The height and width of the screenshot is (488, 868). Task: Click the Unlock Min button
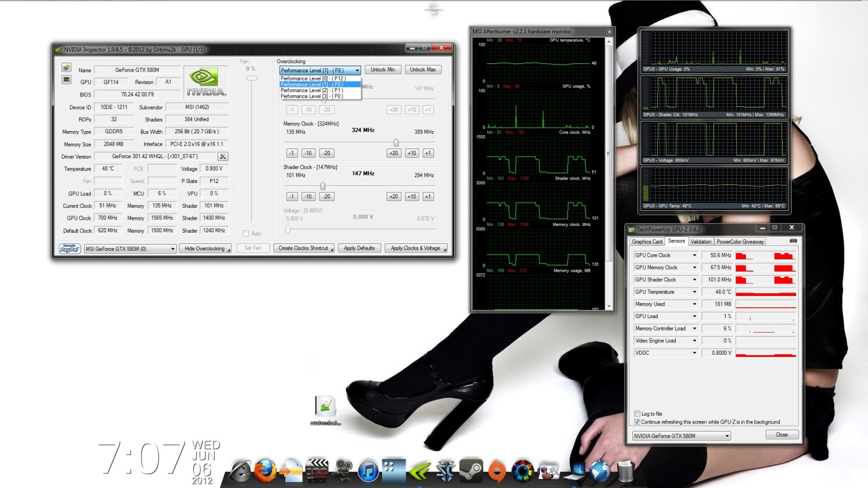coord(383,69)
